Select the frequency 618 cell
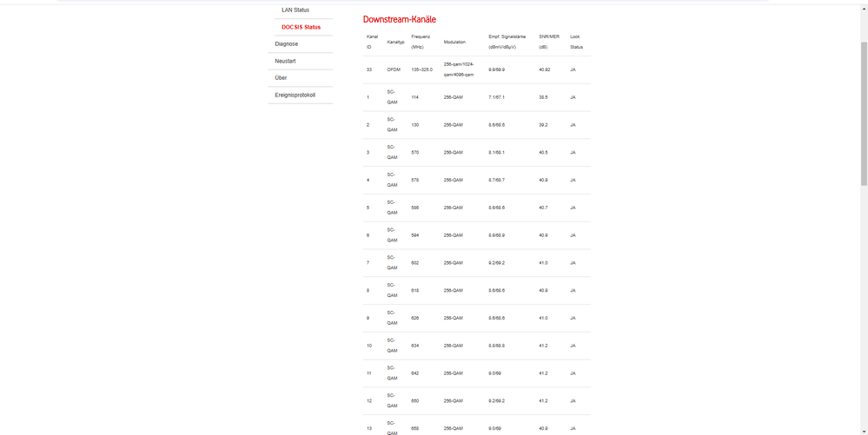This screenshot has width=868, height=435. pos(415,291)
